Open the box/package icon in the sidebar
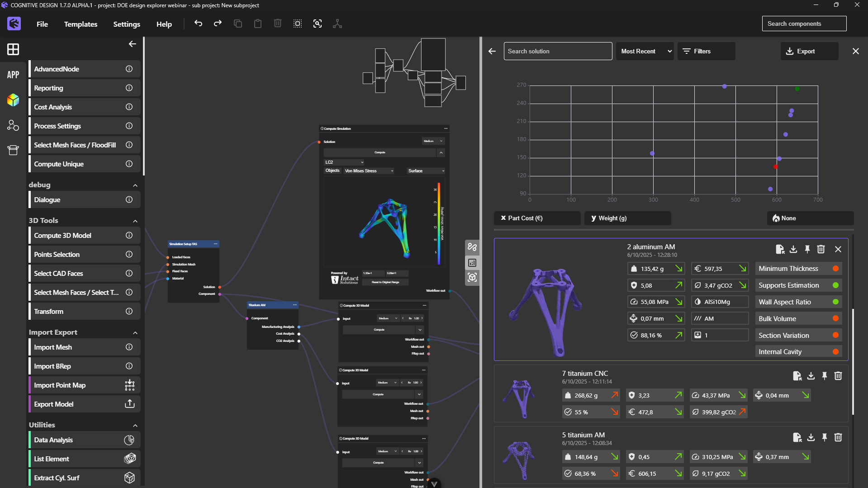 click(13, 151)
